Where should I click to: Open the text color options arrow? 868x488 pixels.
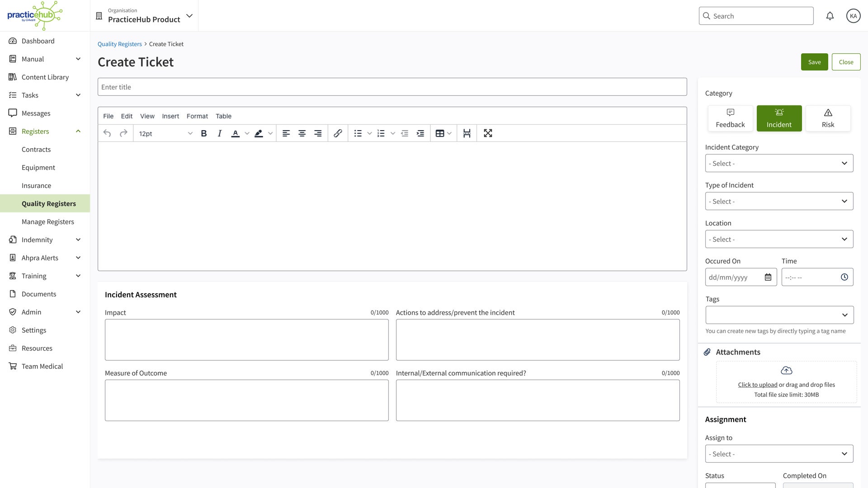[247, 133]
